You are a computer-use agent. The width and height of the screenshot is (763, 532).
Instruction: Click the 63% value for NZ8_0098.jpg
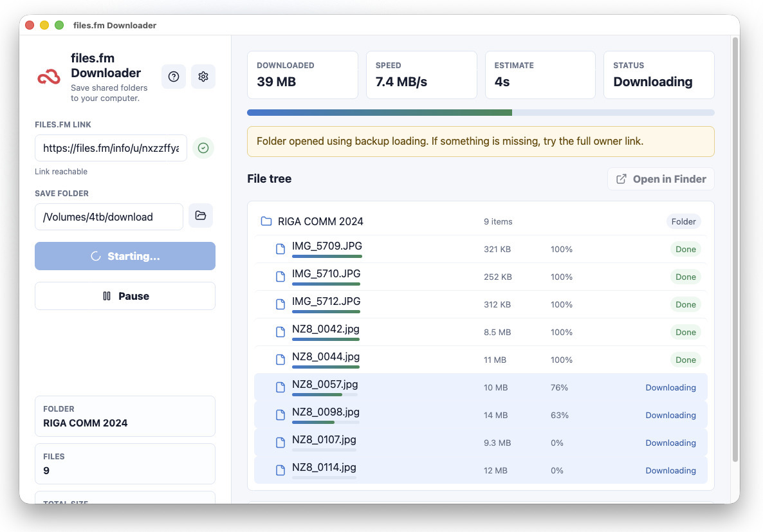(560, 415)
